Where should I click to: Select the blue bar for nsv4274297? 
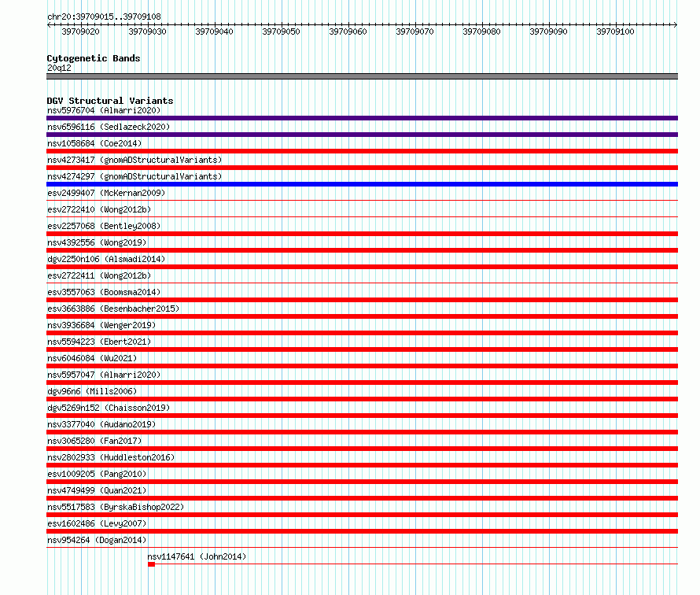point(362,184)
